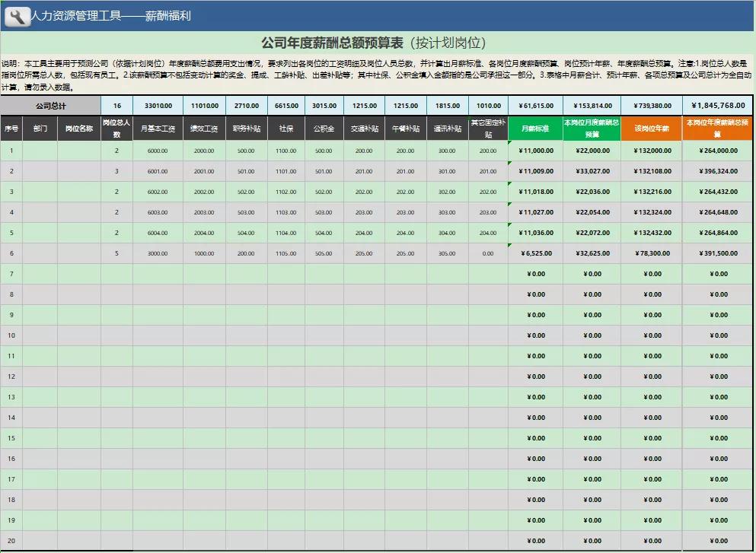
Task: Click the wrench tool icon in the title bar
Action: [x=17, y=15]
